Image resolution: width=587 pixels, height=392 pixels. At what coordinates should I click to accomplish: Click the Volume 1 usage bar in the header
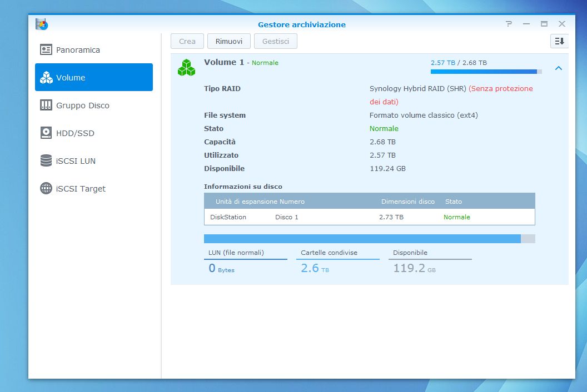click(x=486, y=72)
